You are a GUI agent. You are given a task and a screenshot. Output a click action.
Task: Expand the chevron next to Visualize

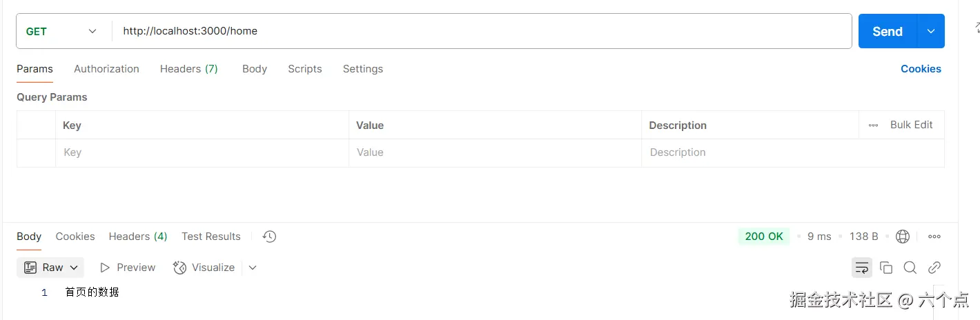click(x=253, y=268)
